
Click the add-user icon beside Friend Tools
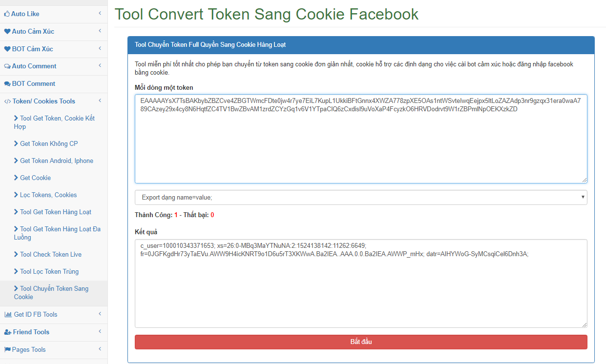8,332
